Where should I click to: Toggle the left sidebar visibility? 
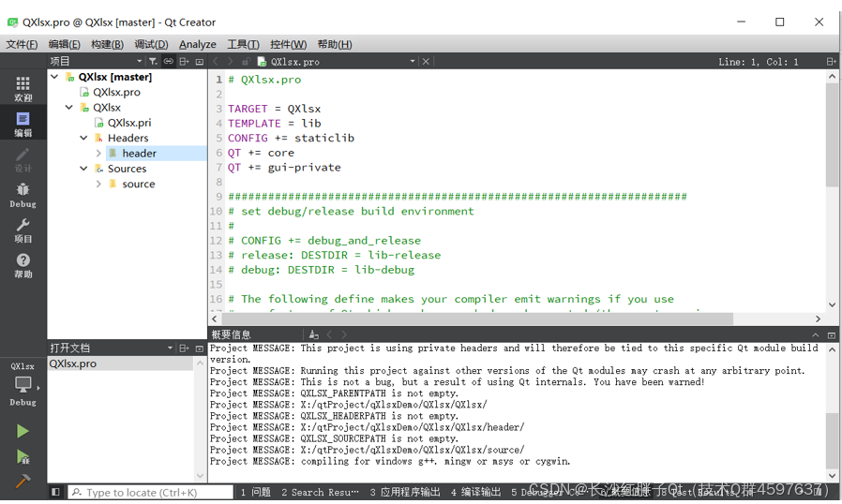click(x=54, y=492)
